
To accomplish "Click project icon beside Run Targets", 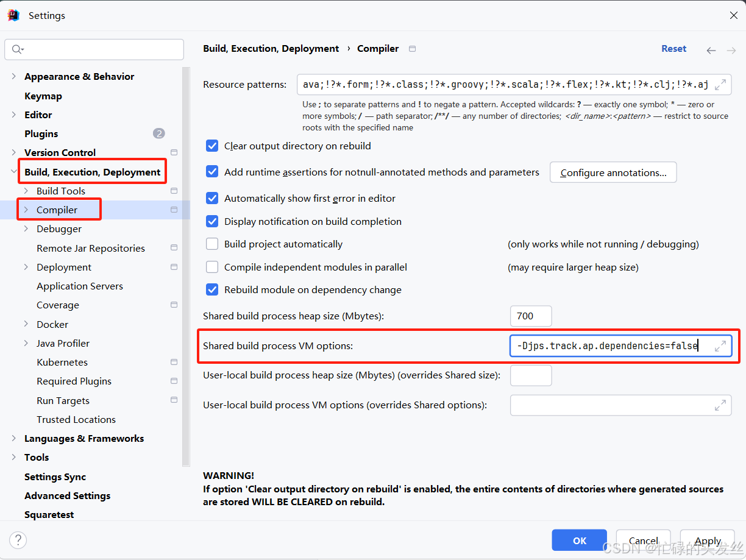I will pyautogui.click(x=174, y=400).
